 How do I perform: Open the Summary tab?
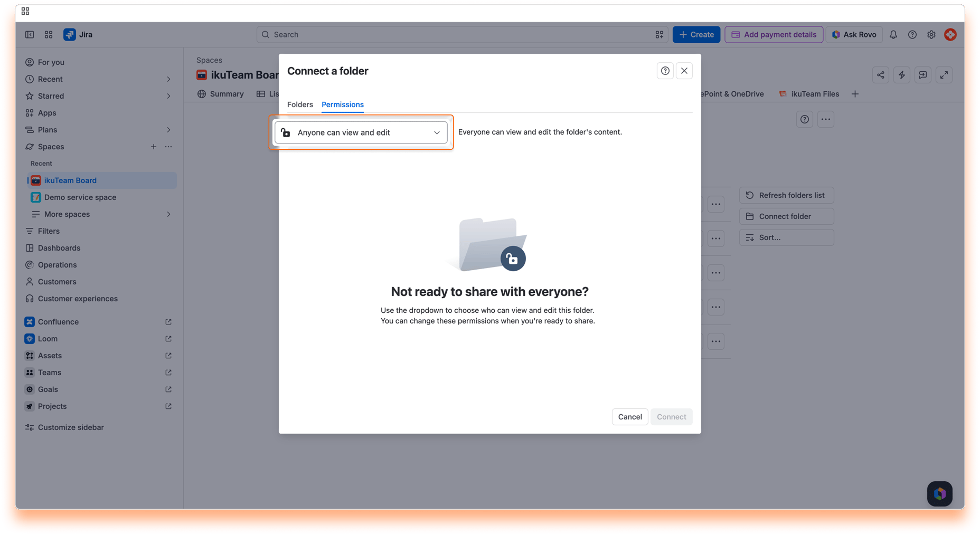(x=221, y=94)
